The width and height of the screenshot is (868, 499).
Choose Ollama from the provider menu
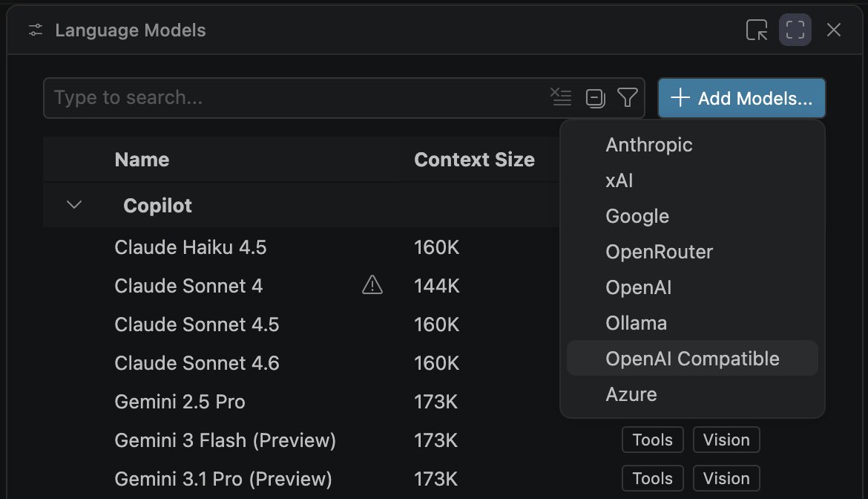tap(692, 323)
